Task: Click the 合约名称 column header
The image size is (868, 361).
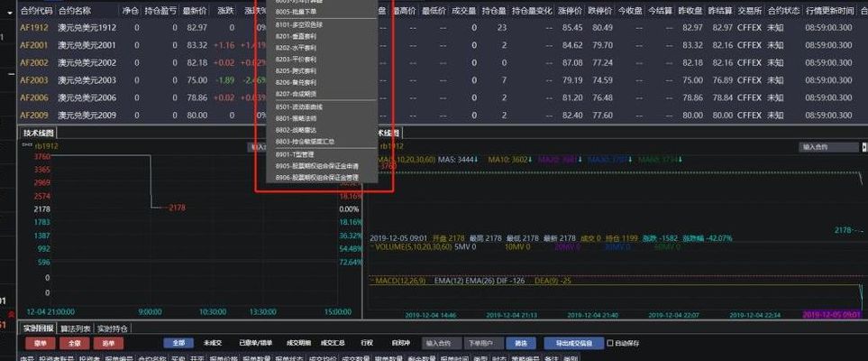Action: click(76, 11)
